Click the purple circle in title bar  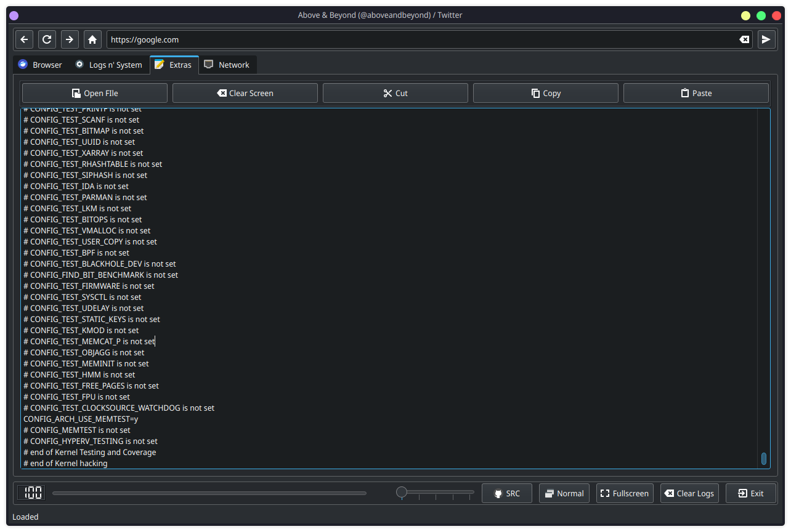14,15
